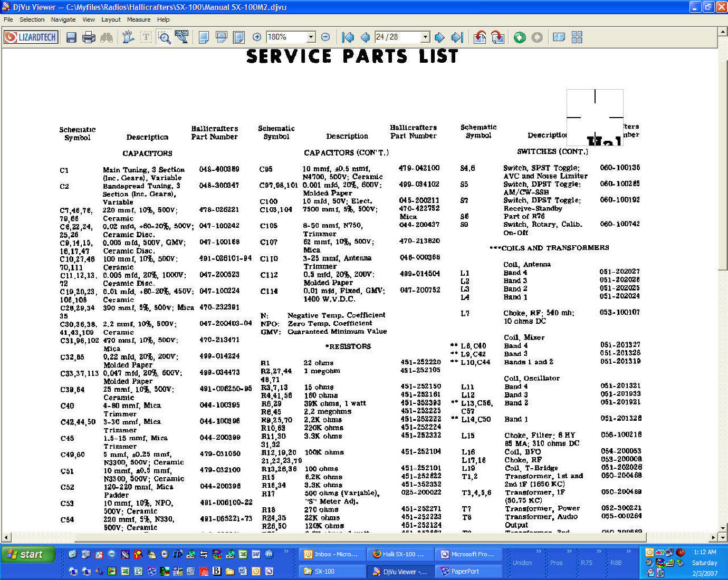
Task: Switch to Inbox - Micro... taskbar window
Action: (x=332, y=554)
